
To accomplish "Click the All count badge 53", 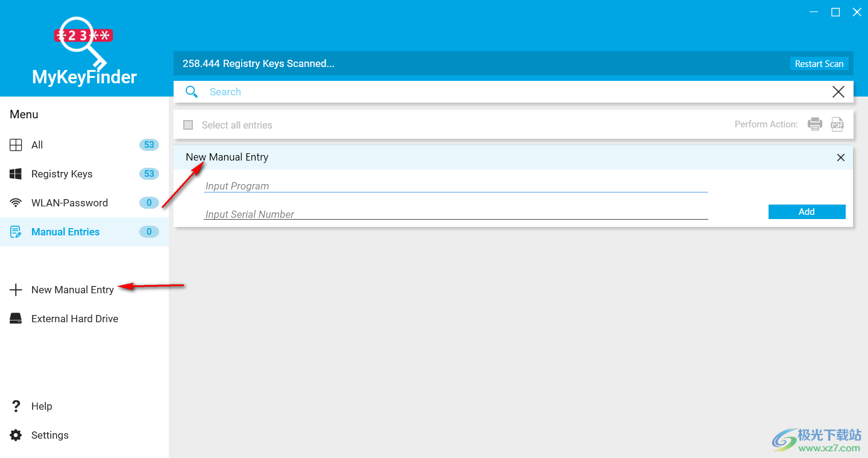I will point(149,145).
